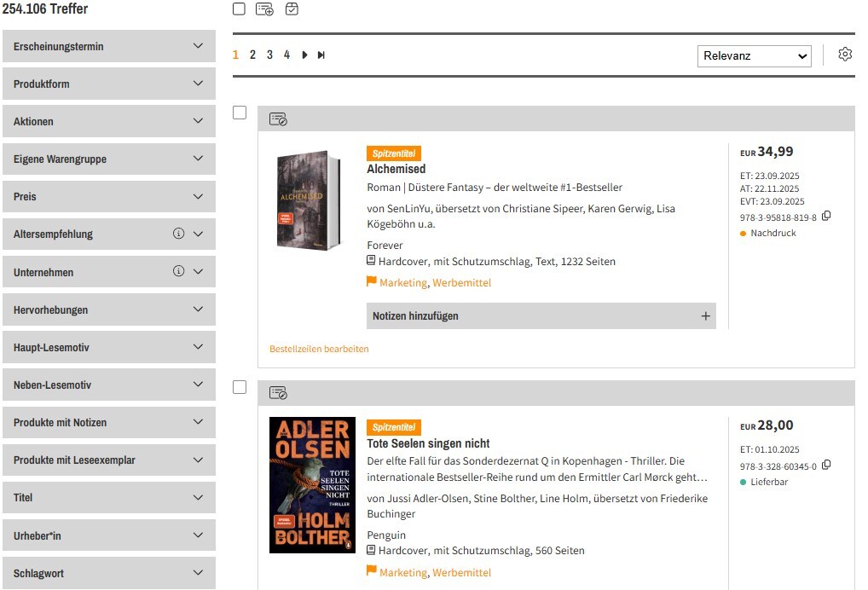The height and width of the screenshot is (590, 868).
Task: Expand the Erscheinungstermin filter
Action: 108,46
